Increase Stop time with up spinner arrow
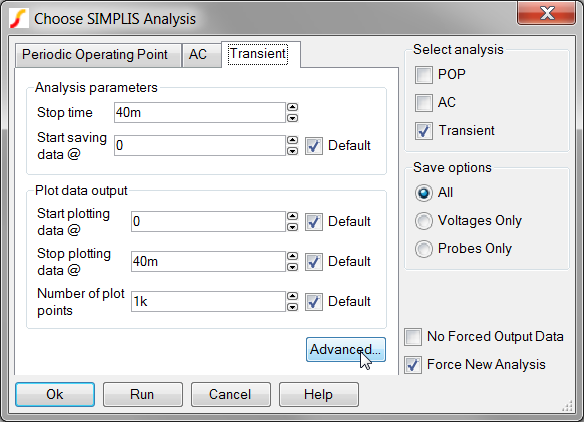The height and width of the screenshot is (422, 584). tap(293, 107)
